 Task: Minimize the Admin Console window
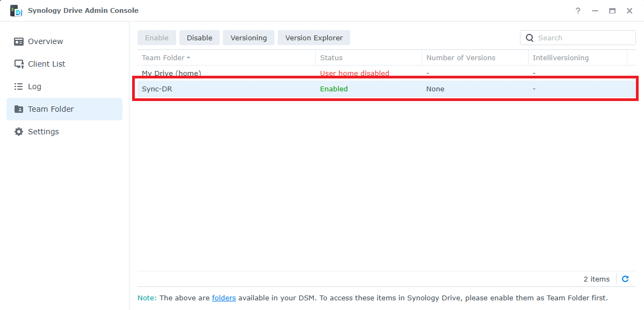click(x=595, y=11)
